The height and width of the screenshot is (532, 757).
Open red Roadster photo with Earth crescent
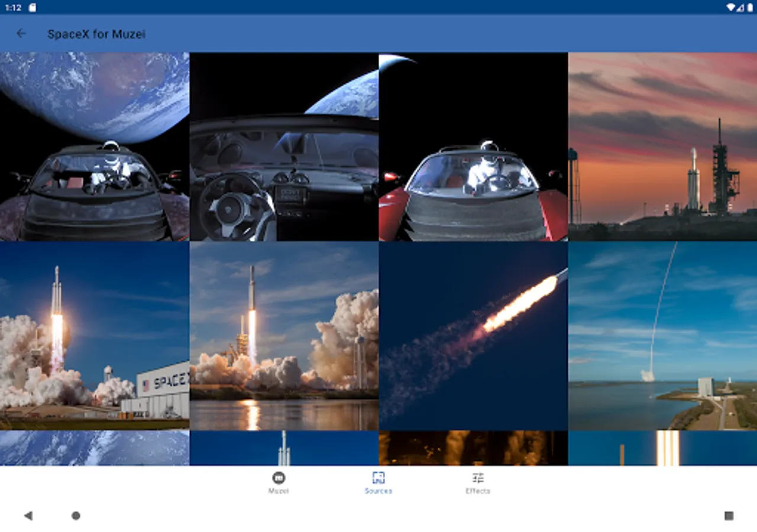tap(473, 147)
